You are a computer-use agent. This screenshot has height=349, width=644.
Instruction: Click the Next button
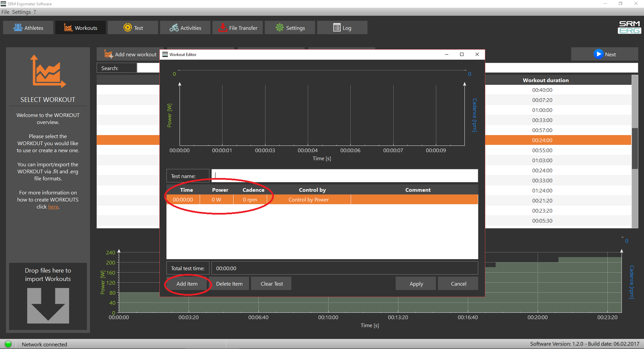pyautogui.click(x=604, y=54)
